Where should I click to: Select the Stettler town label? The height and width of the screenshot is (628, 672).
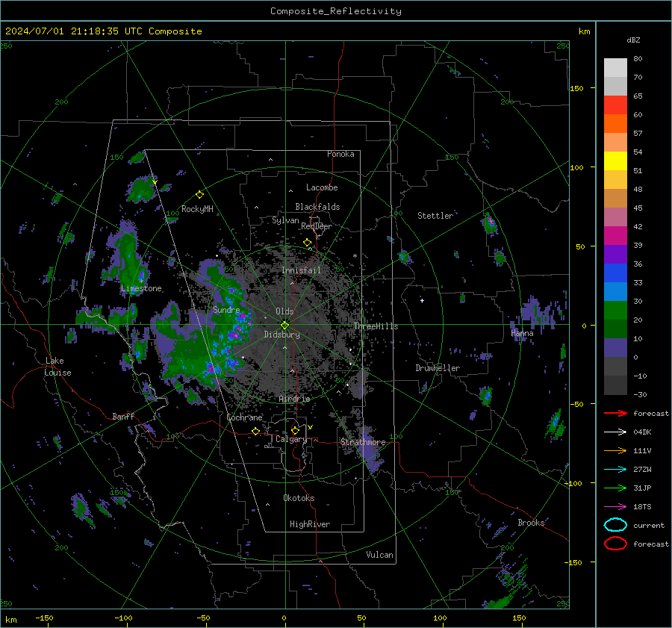pyautogui.click(x=435, y=216)
